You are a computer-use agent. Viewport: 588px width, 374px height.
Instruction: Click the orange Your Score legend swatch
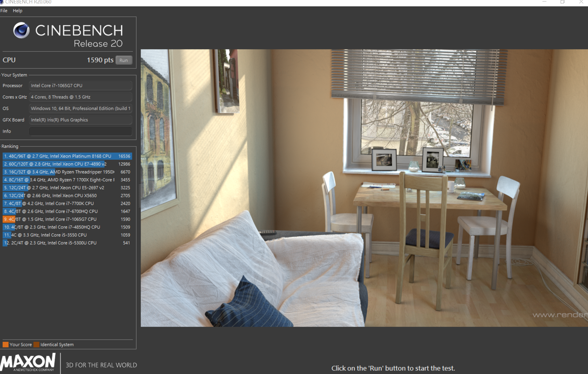coord(6,345)
